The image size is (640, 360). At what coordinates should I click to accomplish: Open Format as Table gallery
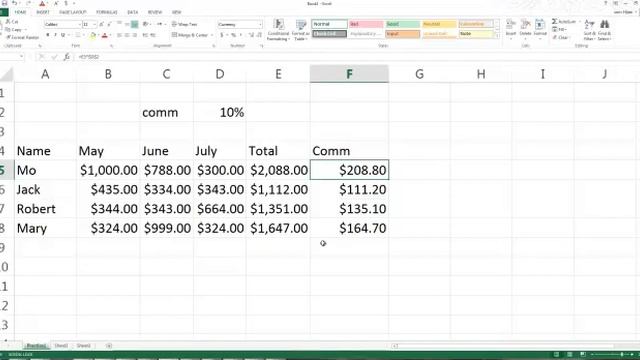[301, 30]
